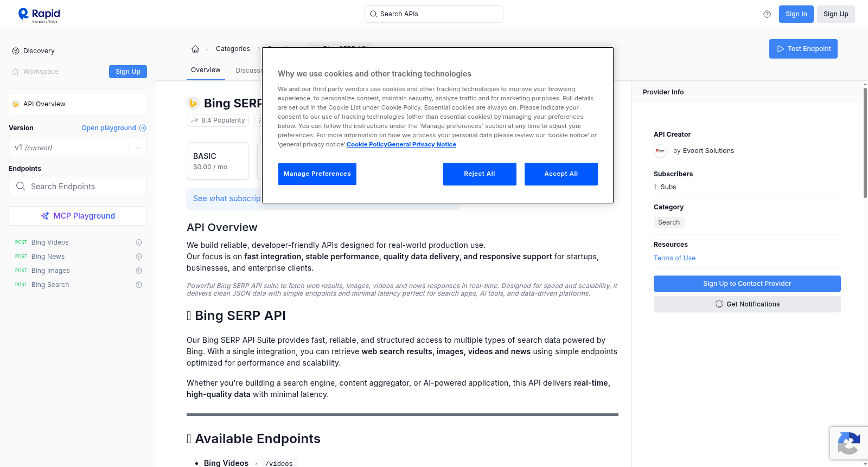Select API Overview in the sidebar
Viewport: 868px width, 467px height.
(x=78, y=104)
